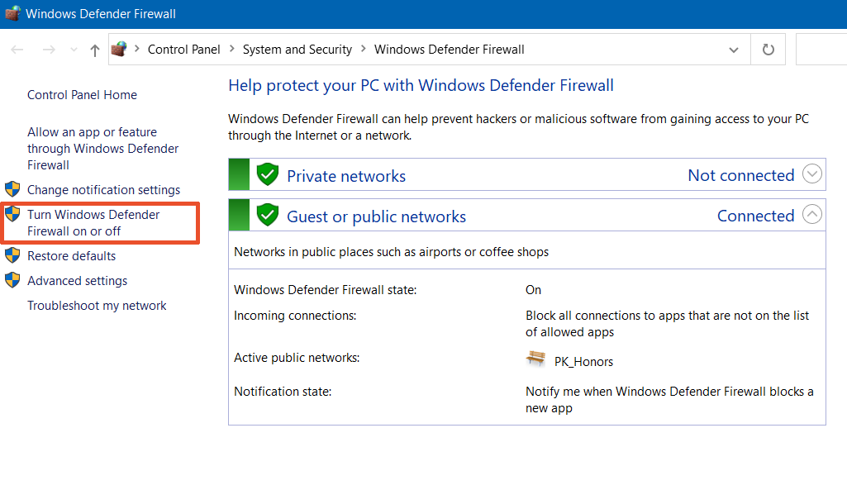Click the Incoming connections label

295,316
